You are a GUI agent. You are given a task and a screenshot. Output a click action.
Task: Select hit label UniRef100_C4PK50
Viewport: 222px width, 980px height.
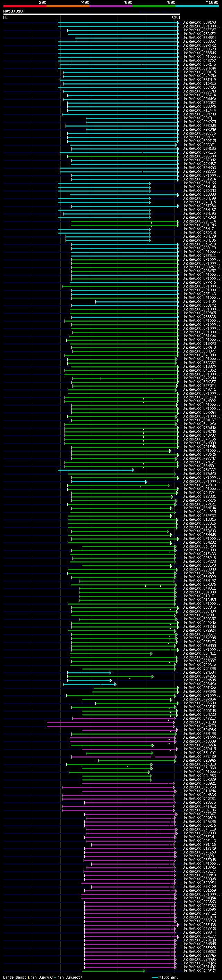coord(199,76)
